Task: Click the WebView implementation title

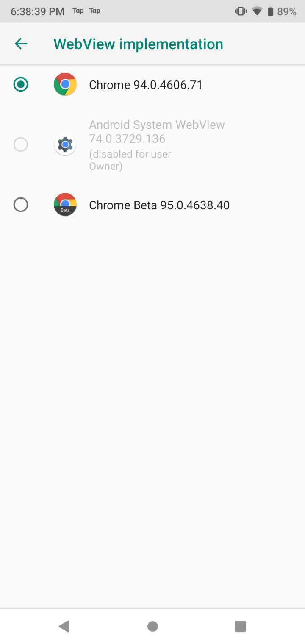Action: (x=138, y=44)
